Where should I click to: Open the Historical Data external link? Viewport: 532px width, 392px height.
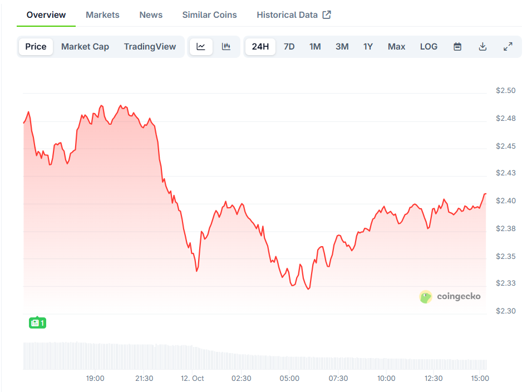(293, 15)
